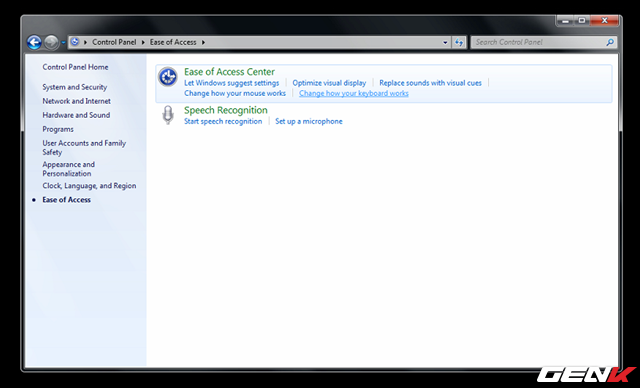The height and width of the screenshot is (388, 640).
Task: Select the Ease of Access breadcrumb
Action: pyautogui.click(x=173, y=42)
